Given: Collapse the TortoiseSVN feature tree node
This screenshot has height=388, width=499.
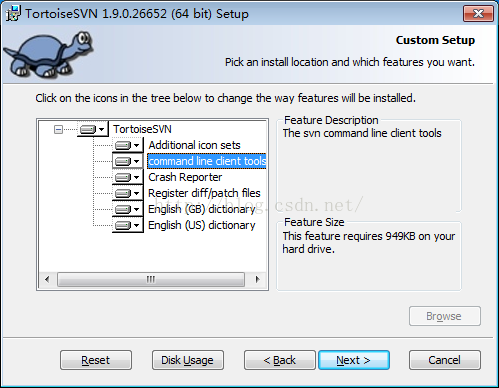Looking at the screenshot, I should point(58,129).
